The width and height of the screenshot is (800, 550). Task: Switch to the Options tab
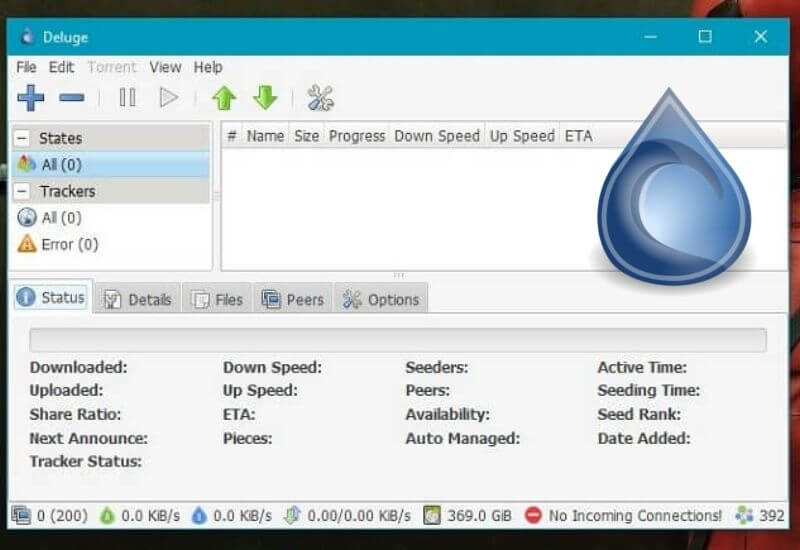pos(381,299)
